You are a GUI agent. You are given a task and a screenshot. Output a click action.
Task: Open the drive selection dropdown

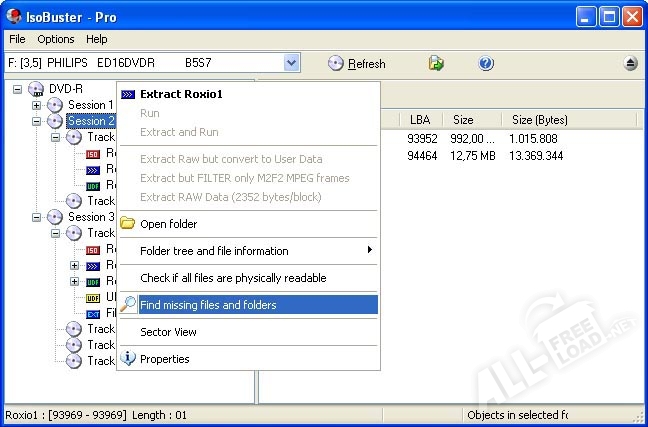tap(291, 63)
